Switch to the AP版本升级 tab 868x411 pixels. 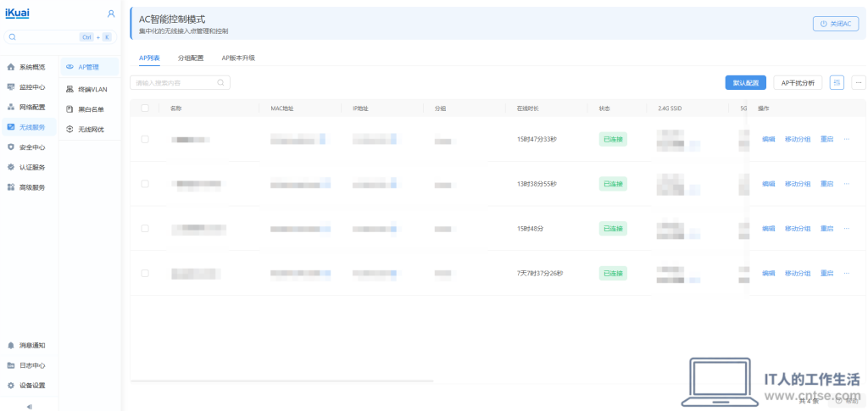click(238, 58)
